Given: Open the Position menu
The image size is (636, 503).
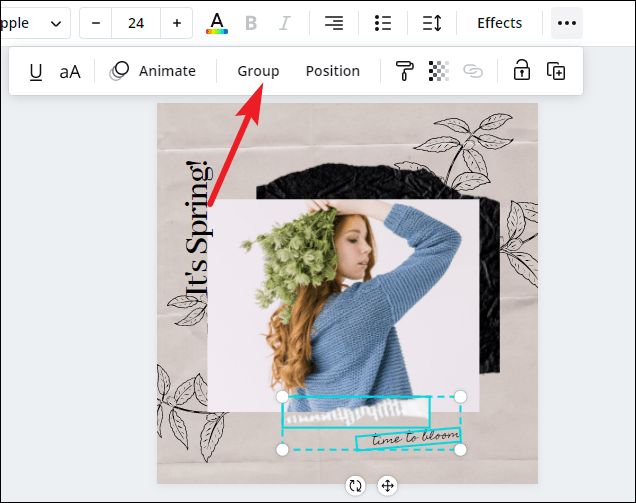Looking at the screenshot, I should coord(332,71).
